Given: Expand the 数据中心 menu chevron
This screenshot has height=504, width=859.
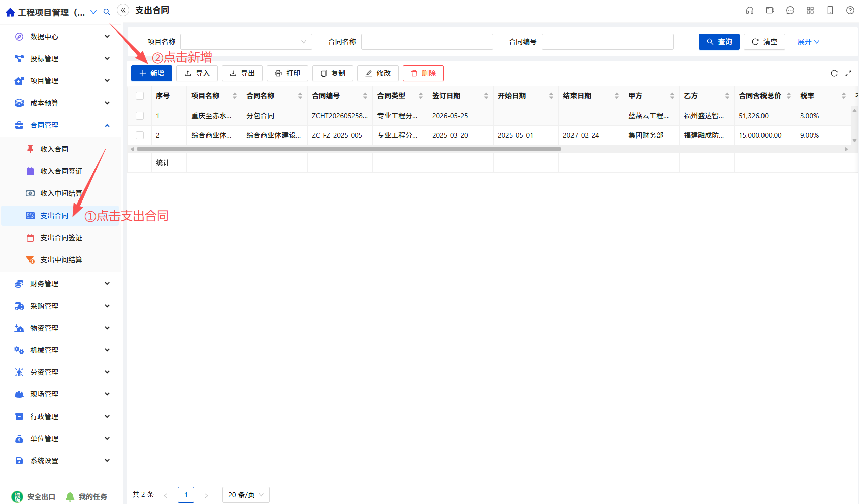Looking at the screenshot, I should (107, 37).
